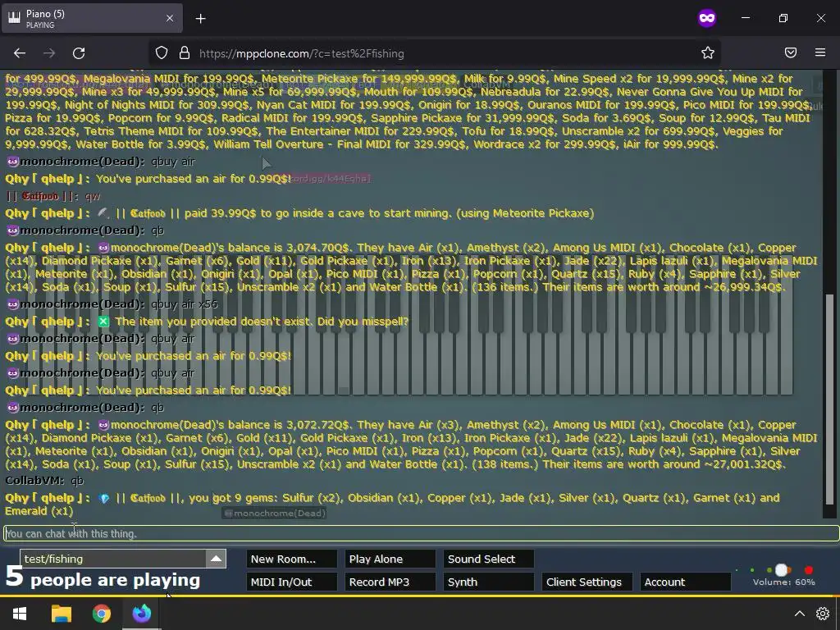Select the Piano (5) PLAYING tab
This screenshot has width=840, height=630.
click(92, 19)
